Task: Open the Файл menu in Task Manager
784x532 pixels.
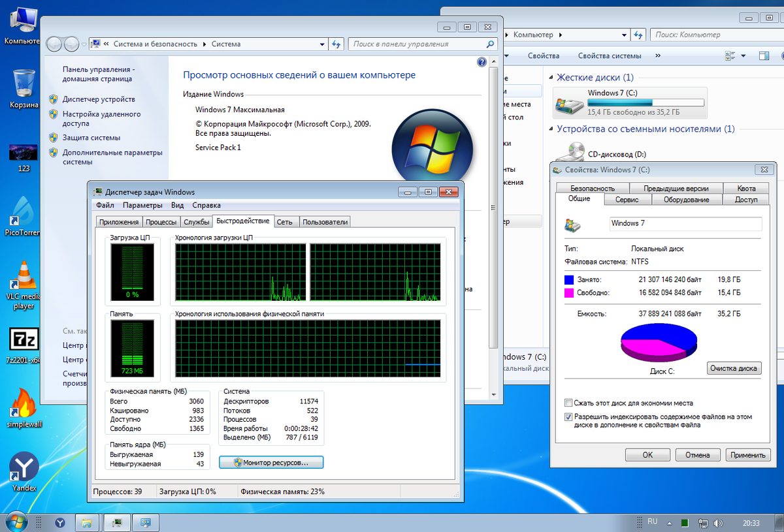Action: tap(105, 205)
